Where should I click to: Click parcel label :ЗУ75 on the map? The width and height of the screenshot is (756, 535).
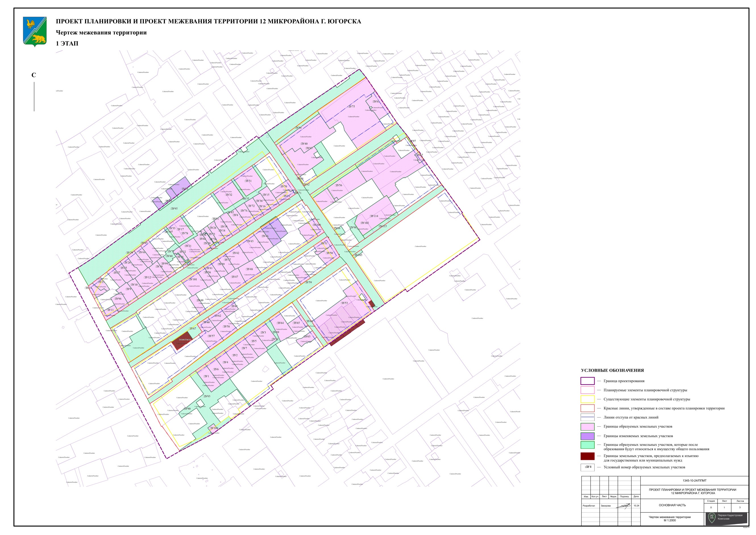pos(351,106)
